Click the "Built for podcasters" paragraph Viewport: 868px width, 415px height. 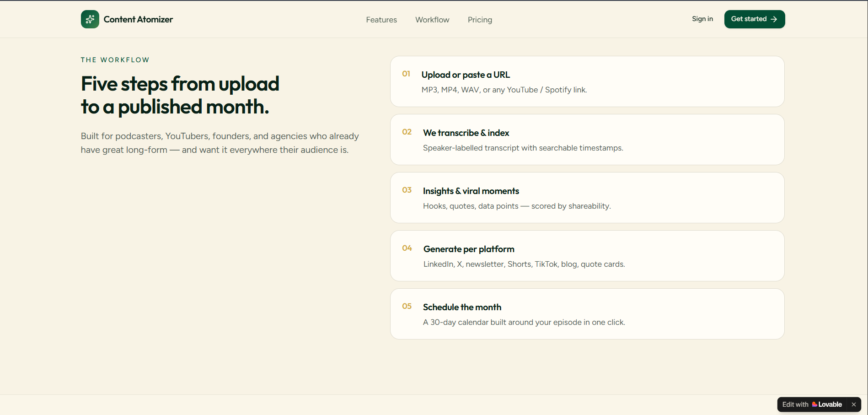[220, 143]
